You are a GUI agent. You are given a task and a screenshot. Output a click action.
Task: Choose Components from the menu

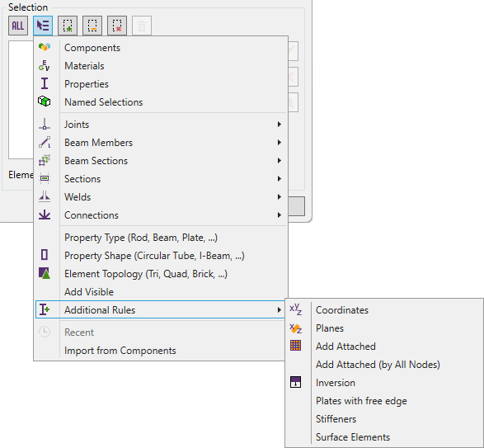coord(160,48)
